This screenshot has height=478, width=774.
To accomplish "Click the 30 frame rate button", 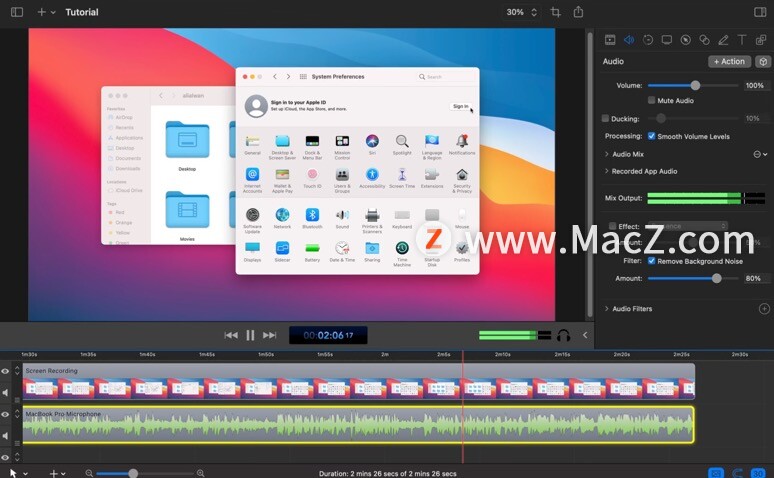I will click(758, 473).
